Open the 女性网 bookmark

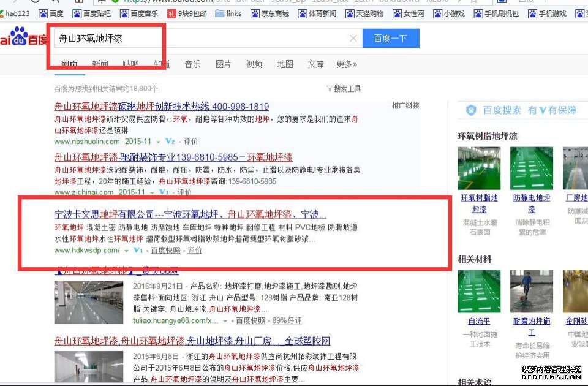tap(409, 13)
